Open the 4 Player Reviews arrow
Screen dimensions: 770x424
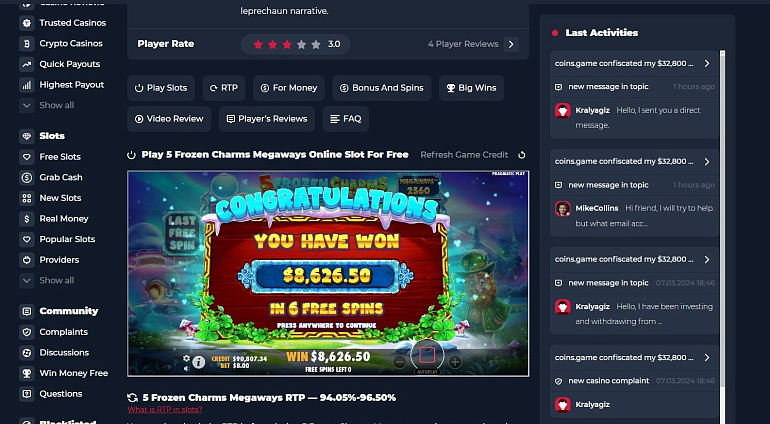[511, 44]
